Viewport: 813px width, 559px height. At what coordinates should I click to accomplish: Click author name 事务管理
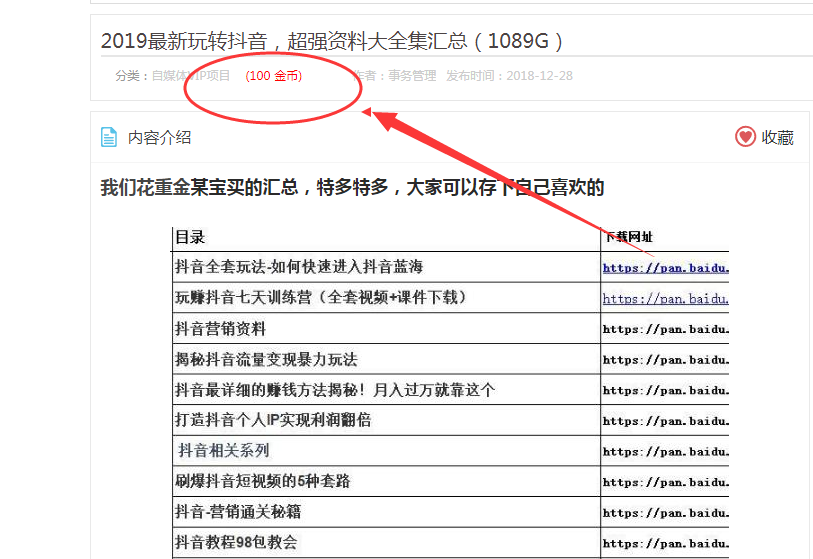tap(412, 76)
